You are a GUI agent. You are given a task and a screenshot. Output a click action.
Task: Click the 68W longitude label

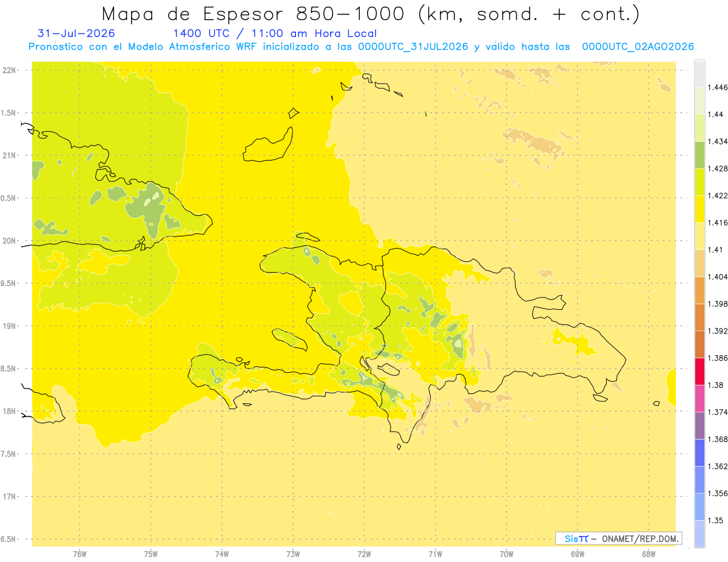pos(649,554)
